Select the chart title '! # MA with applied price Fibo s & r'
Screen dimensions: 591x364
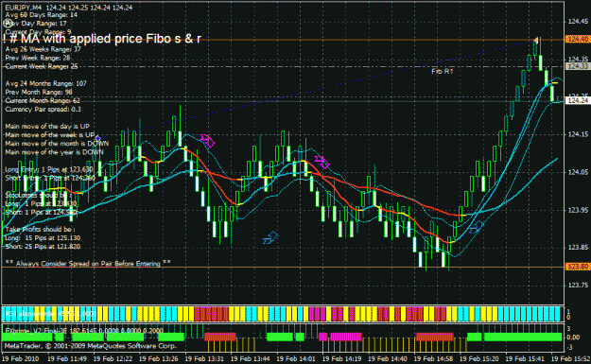(102, 39)
